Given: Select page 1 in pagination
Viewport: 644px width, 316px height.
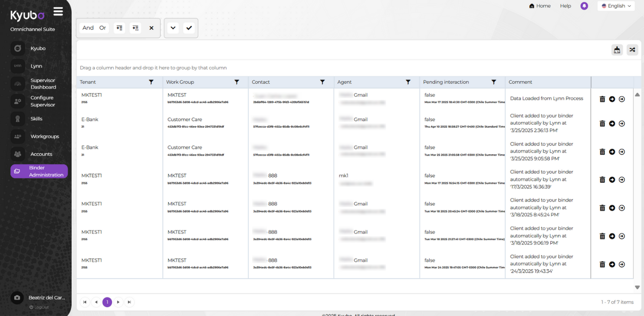Looking at the screenshot, I should 107,302.
